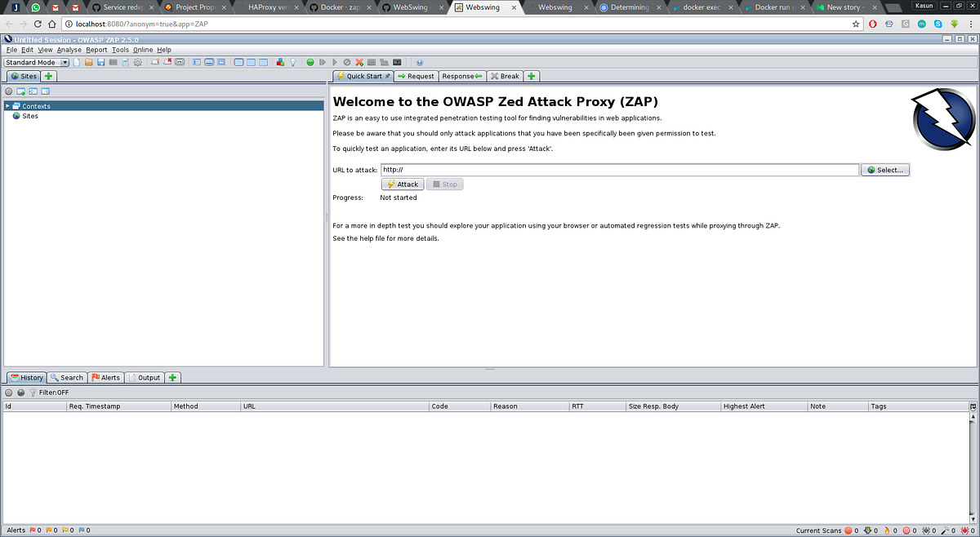The width and height of the screenshot is (980, 537).
Task: Add a new tab with the green plus
Action: tap(531, 76)
